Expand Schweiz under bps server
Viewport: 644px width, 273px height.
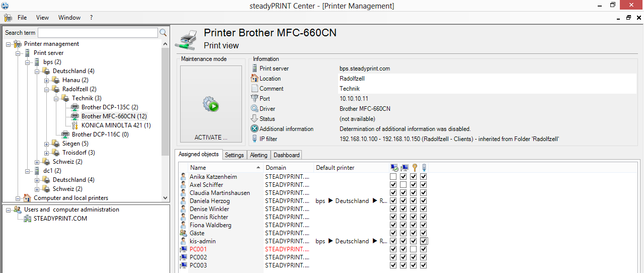coord(37,162)
